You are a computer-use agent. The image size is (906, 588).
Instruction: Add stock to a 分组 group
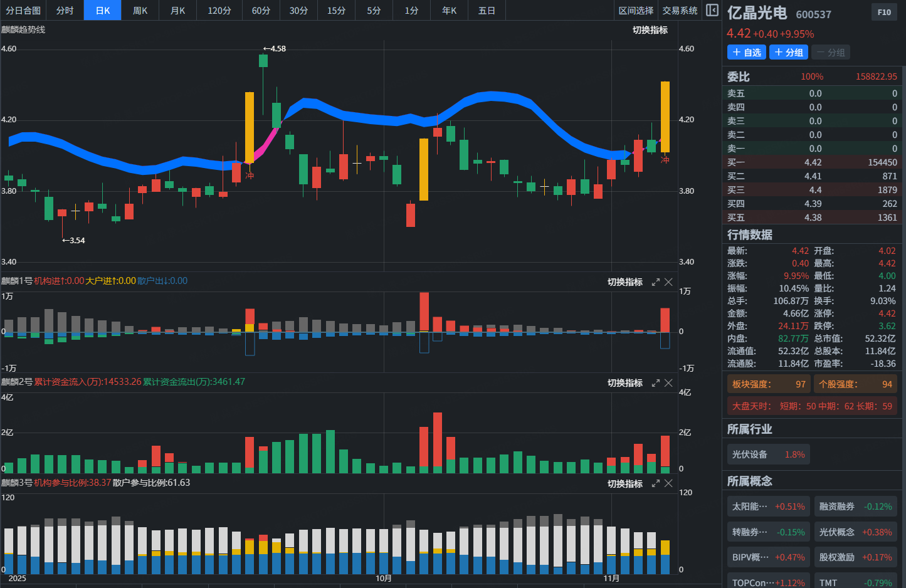tap(789, 53)
